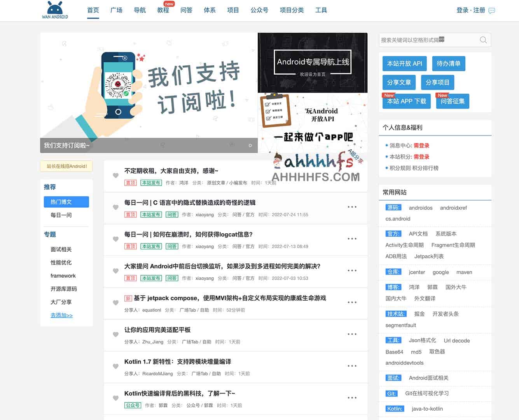Open the 问答征集 button
The width and height of the screenshot is (519, 420).
pos(453,101)
